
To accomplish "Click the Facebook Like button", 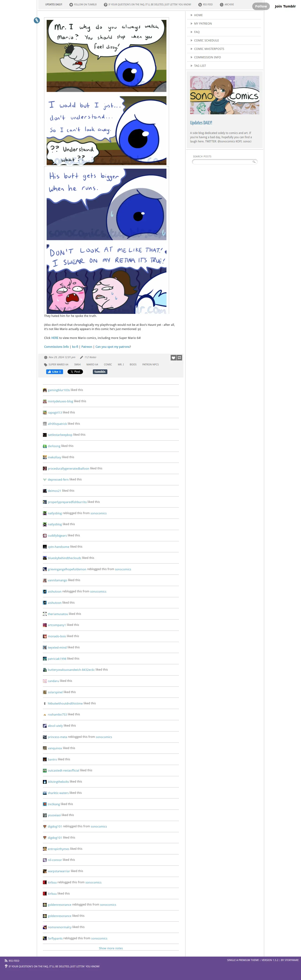I will coord(54,372).
